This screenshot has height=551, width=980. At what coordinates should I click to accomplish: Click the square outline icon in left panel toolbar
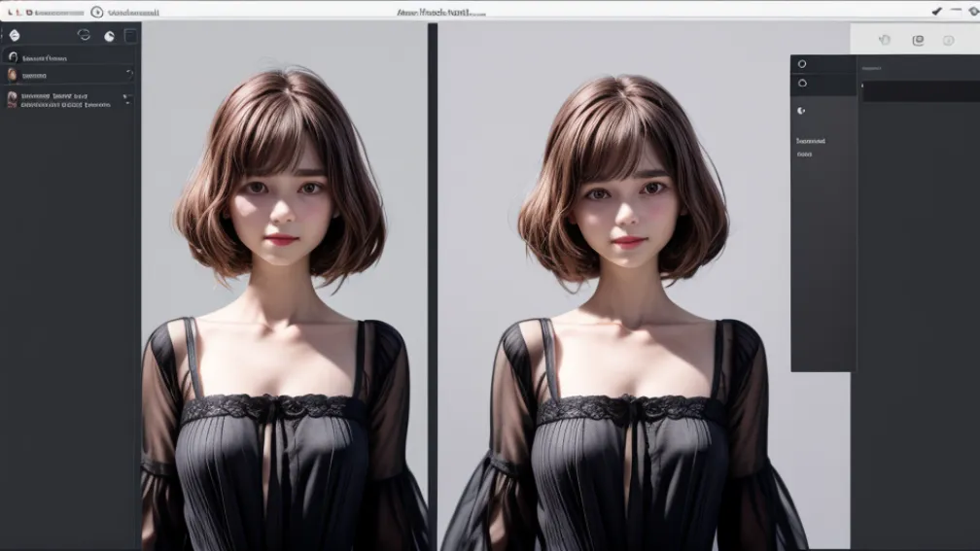(x=130, y=35)
